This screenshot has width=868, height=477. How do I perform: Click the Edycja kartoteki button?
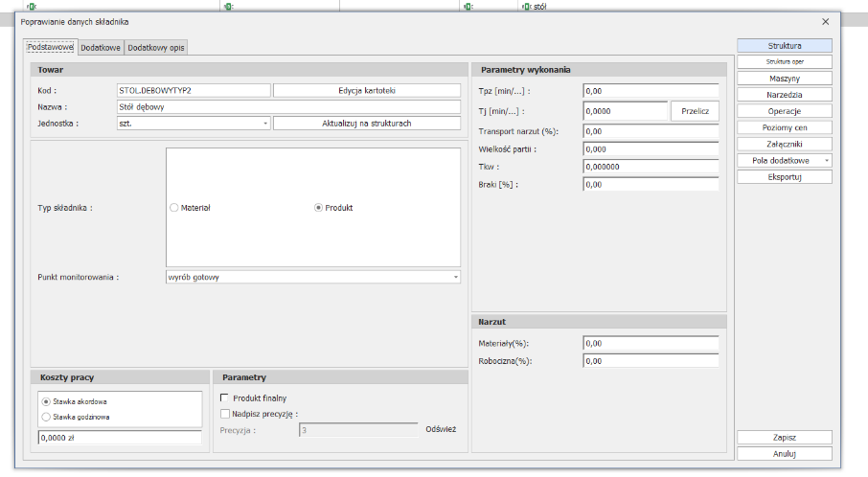point(367,91)
